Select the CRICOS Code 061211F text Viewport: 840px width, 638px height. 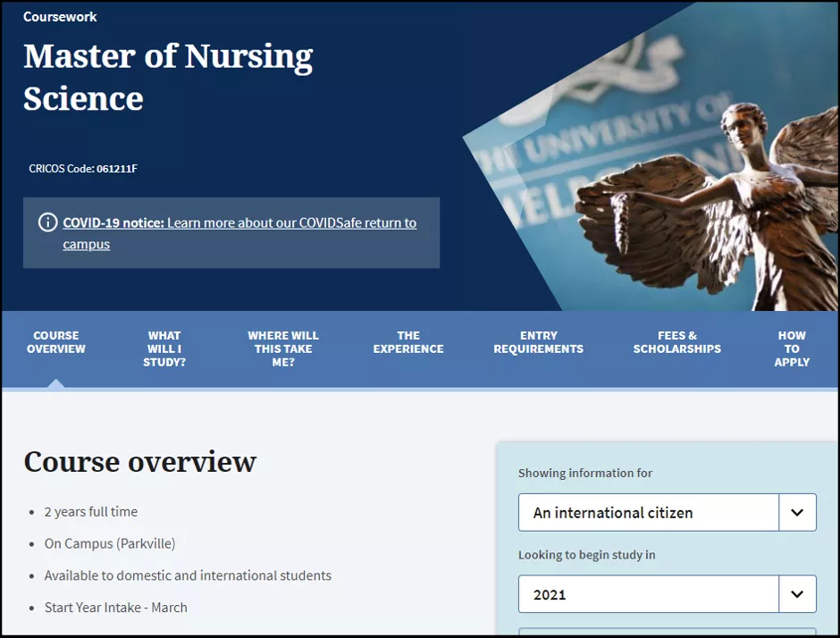click(x=83, y=169)
